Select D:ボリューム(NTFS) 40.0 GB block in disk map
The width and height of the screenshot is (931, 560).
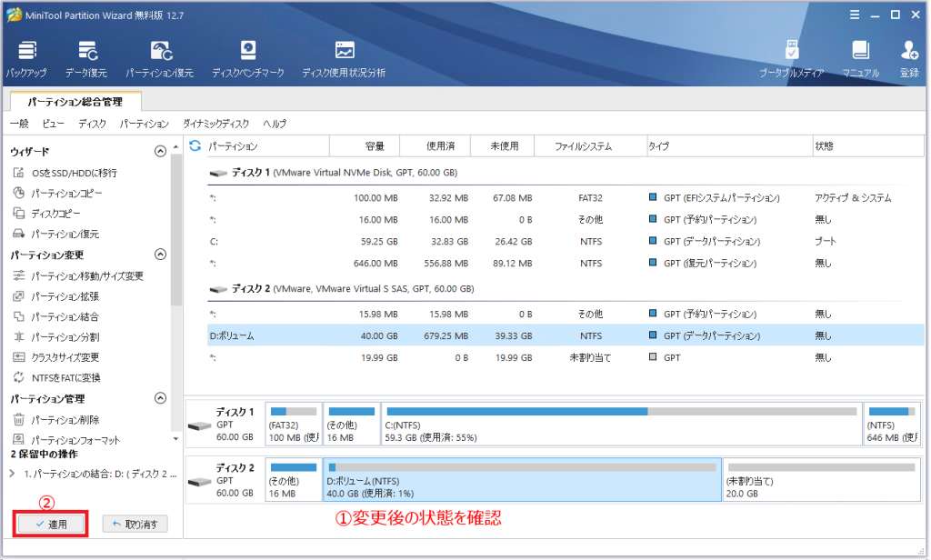tap(523, 480)
